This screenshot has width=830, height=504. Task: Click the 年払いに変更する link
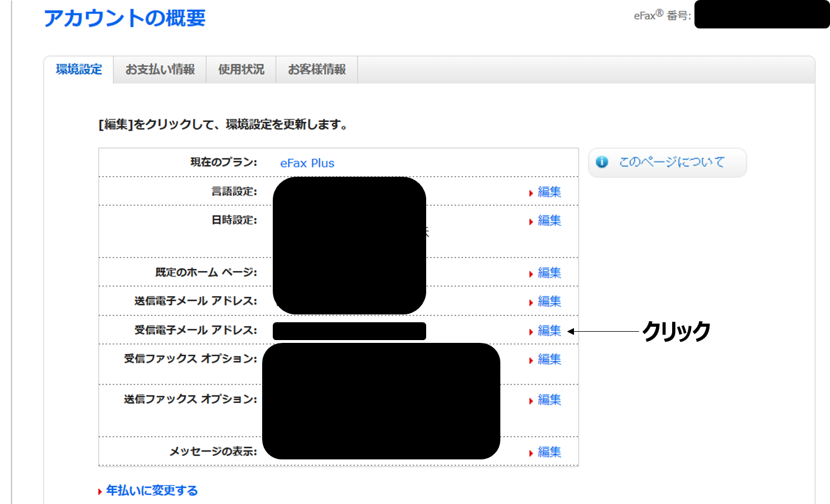tap(152, 491)
